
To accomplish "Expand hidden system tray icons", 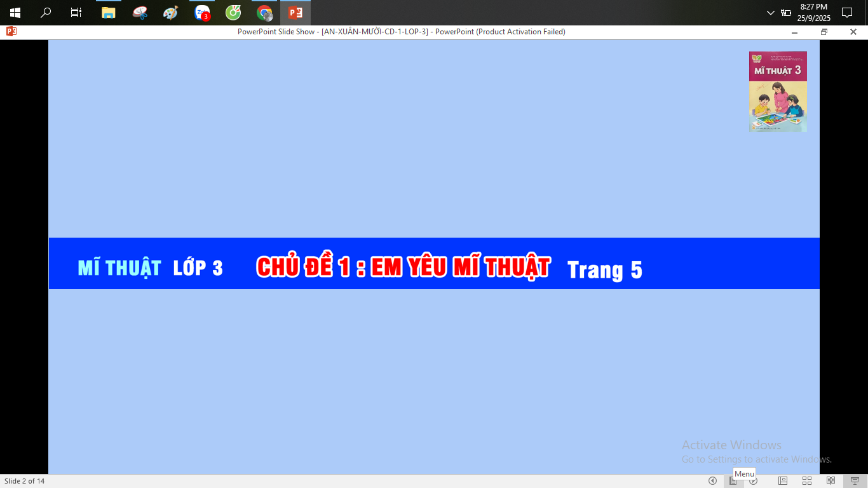I will coord(771,13).
